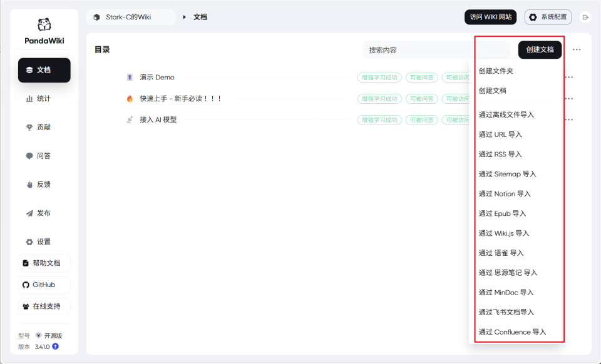Click the 创建文档 black button
Image resolution: width=601 pixels, height=364 pixels.
point(540,50)
